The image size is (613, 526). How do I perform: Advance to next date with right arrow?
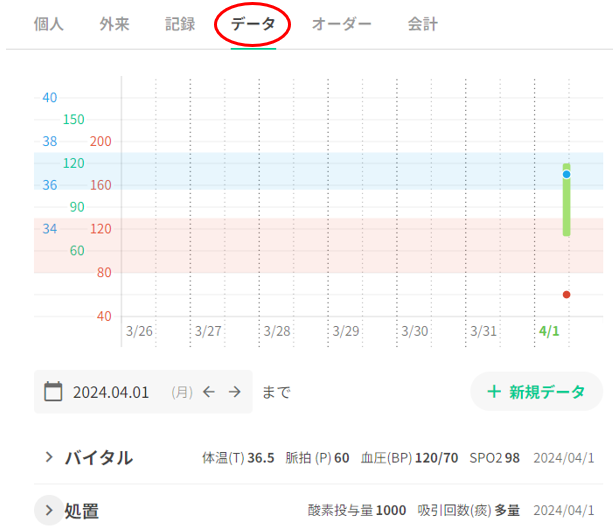235,391
